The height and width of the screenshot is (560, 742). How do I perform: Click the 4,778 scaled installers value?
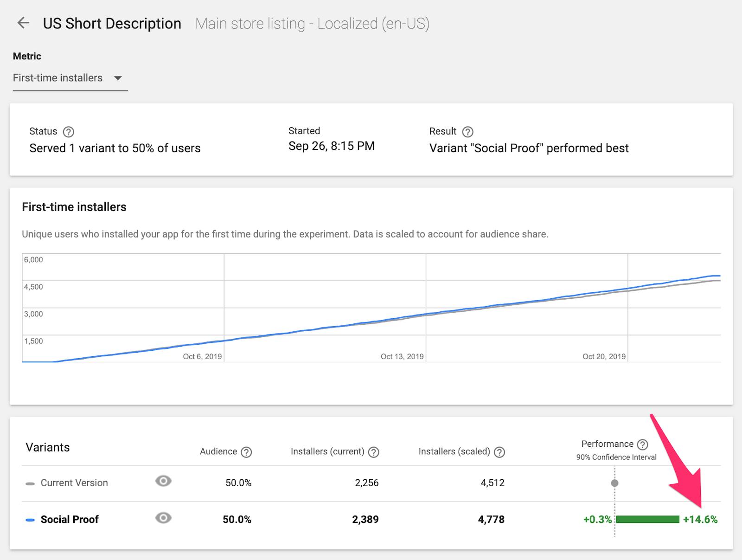coord(491,520)
